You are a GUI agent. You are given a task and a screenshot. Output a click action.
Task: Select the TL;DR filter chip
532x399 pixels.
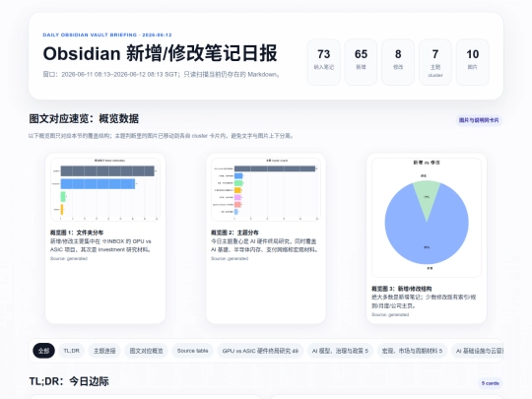[x=71, y=351]
